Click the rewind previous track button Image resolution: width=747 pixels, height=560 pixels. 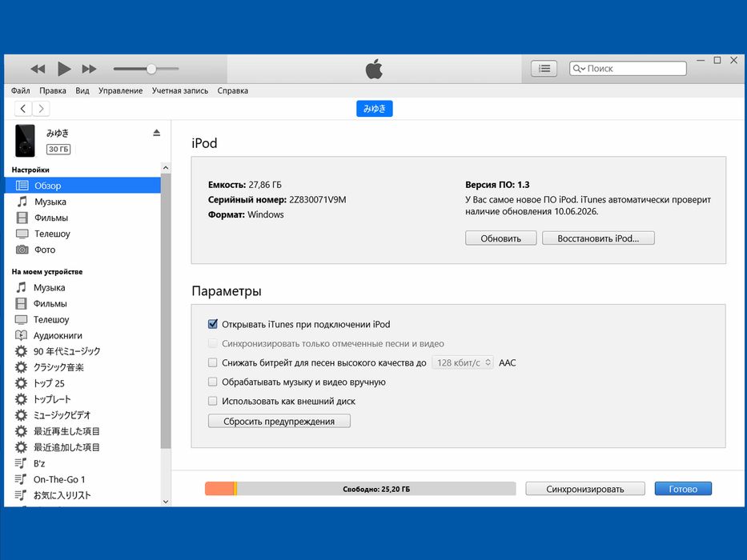pos(38,69)
